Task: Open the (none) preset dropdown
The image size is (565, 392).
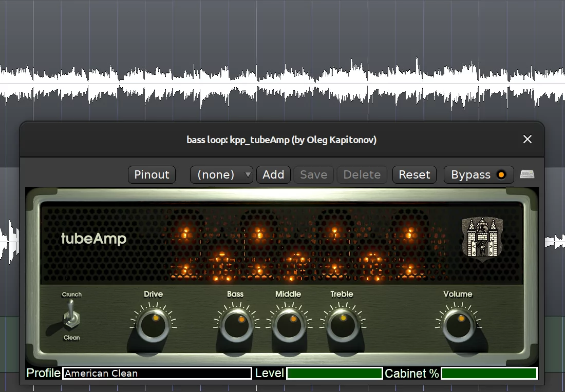Action: pos(221,174)
